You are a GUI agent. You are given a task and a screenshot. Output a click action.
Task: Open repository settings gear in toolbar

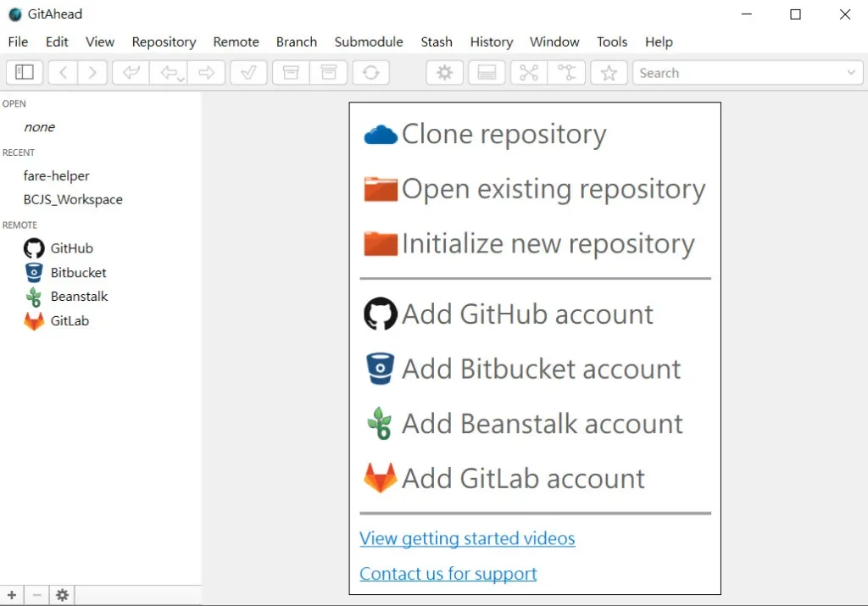pyautogui.click(x=444, y=73)
